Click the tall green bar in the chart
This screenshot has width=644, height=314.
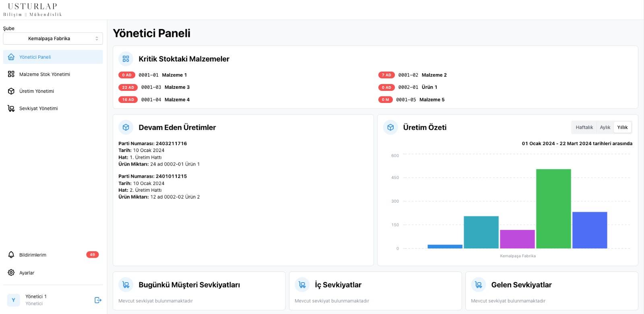(553, 209)
